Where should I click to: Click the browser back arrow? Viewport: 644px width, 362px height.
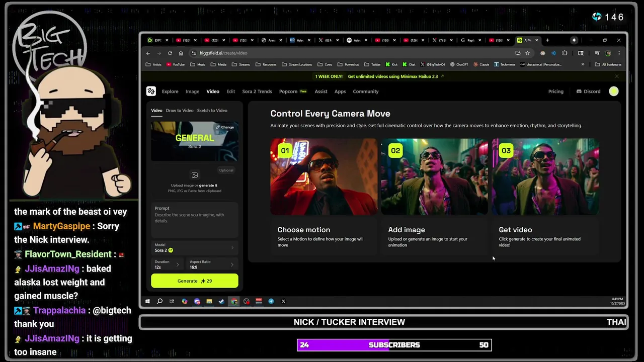coord(148,53)
